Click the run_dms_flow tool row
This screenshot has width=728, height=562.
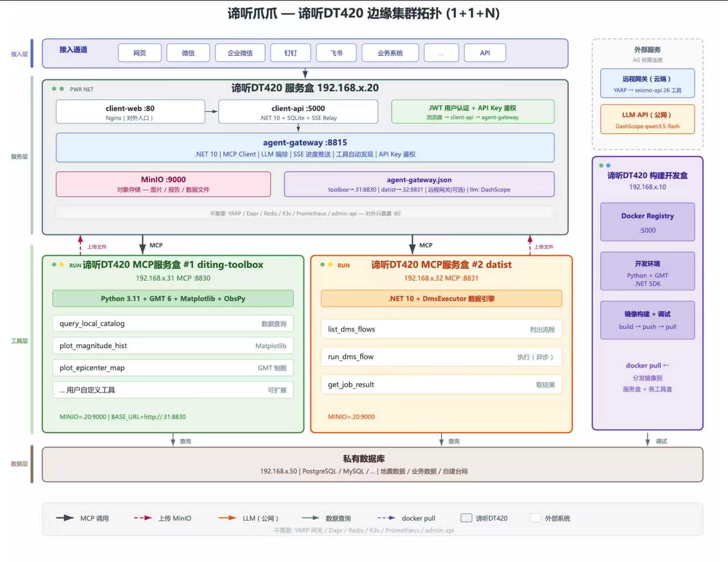[x=441, y=357]
